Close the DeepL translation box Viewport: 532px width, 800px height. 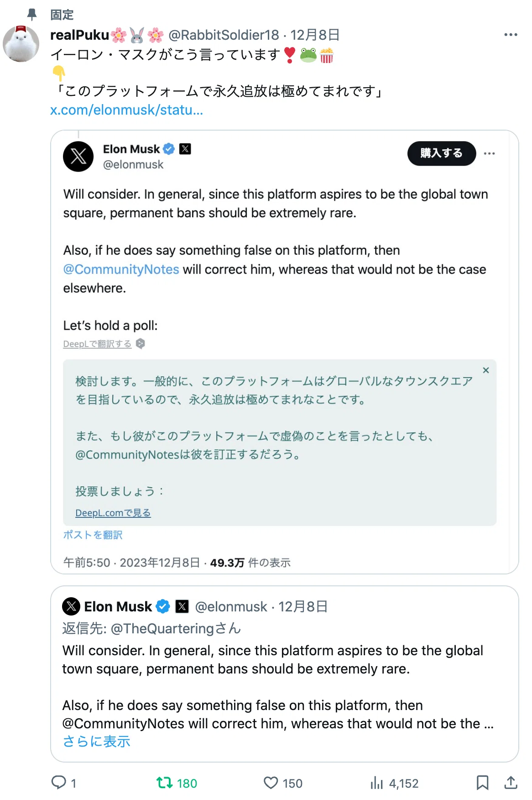coord(486,370)
